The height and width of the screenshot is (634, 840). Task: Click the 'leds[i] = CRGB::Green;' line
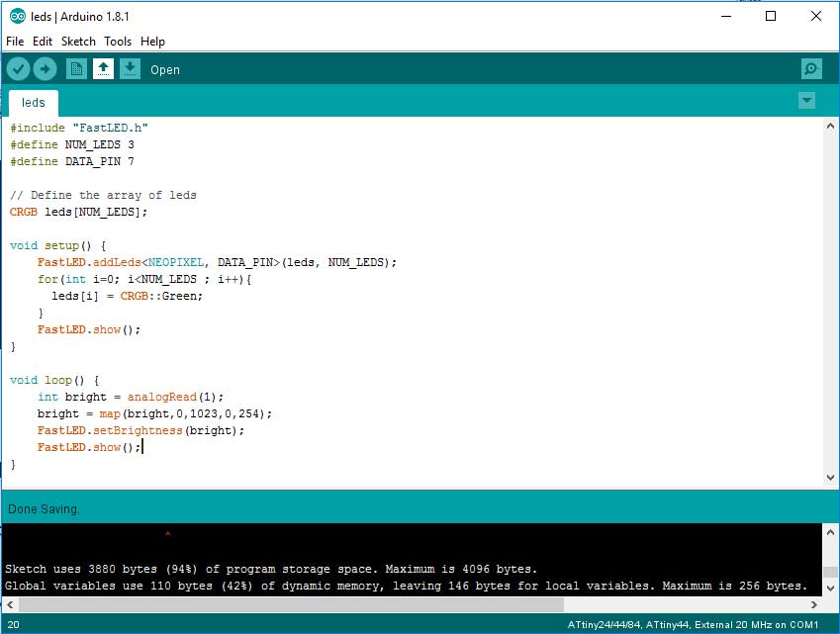(x=127, y=296)
